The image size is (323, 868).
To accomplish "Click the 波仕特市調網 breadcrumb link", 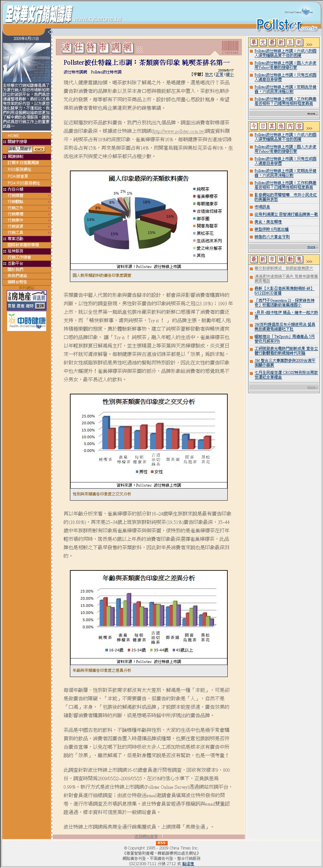I will coord(75,72).
